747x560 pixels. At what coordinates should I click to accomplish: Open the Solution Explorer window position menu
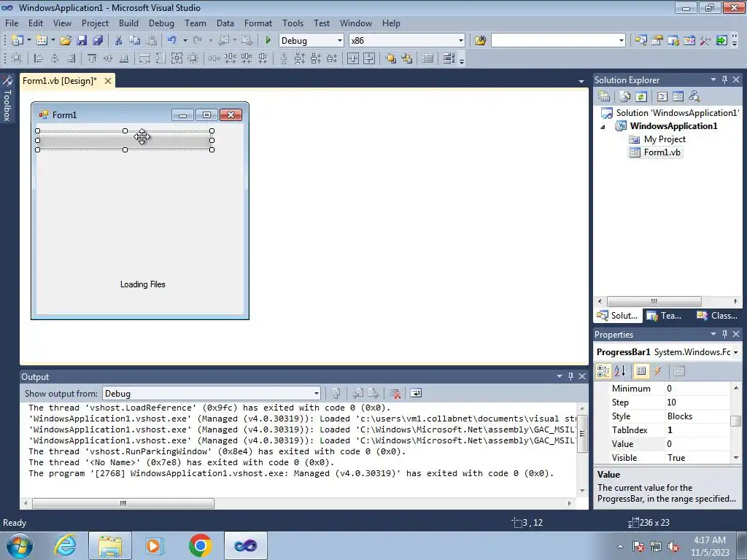(713, 80)
